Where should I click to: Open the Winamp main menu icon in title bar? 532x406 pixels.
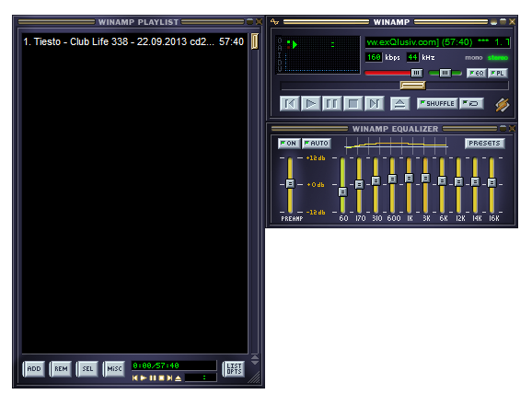tap(274, 22)
